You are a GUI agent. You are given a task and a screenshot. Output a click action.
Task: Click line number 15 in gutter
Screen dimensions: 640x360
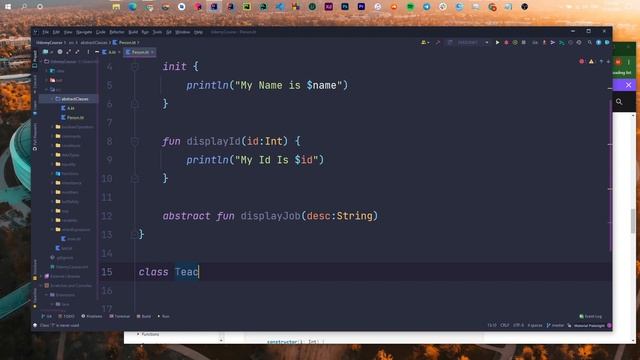(107, 272)
